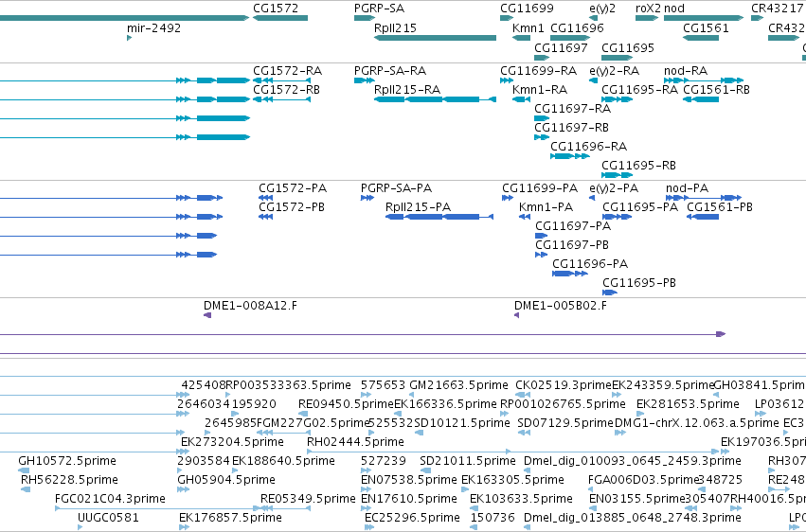Click the small mir-2492 arrow glyph
The image size is (806, 532).
tap(129, 38)
